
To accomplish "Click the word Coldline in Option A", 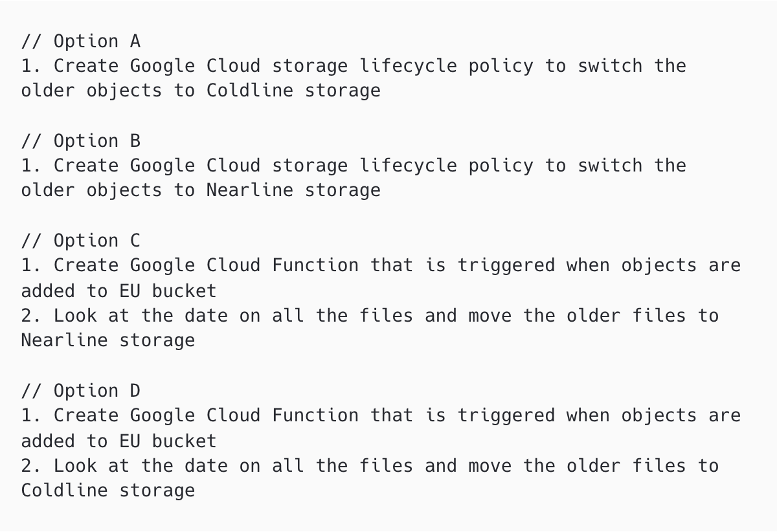I will [x=250, y=91].
